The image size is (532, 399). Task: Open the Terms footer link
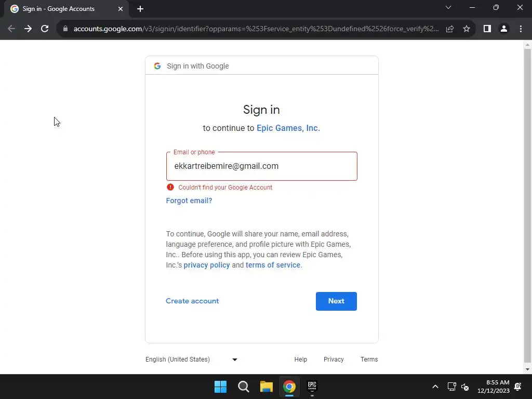[369, 360]
